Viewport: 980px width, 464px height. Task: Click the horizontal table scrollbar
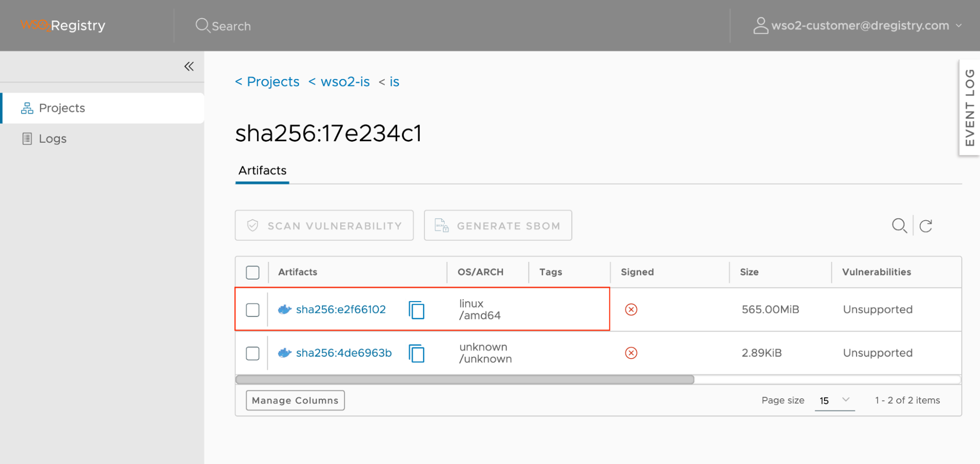(x=464, y=380)
